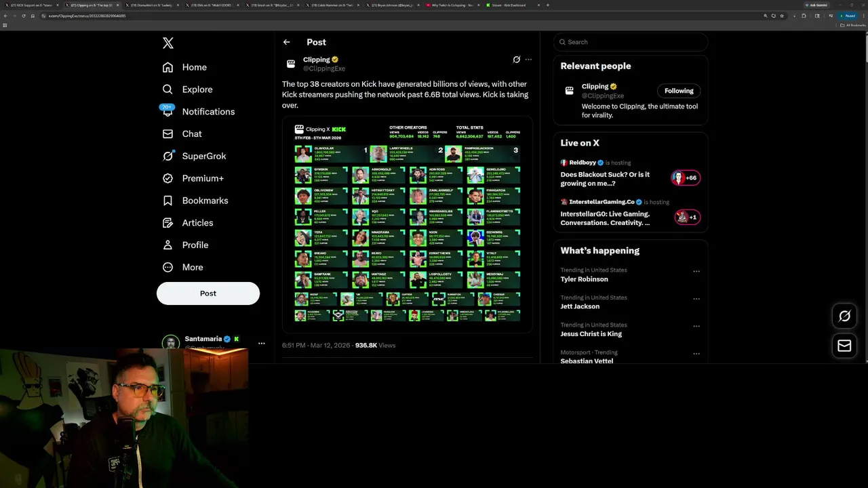Screen dimensions: 868x488
Task: Open Bookmarks in the sidebar
Action: (195, 201)
